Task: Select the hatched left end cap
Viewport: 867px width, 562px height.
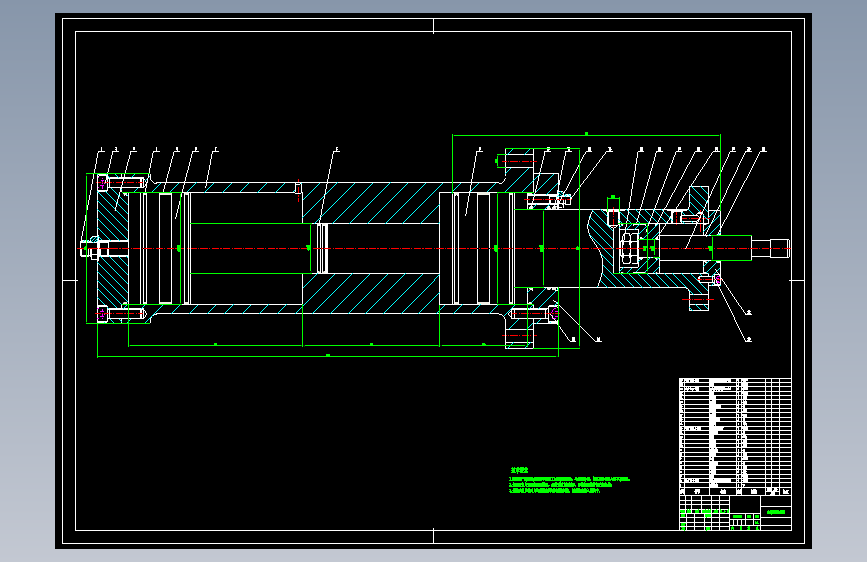Action: tap(113, 248)
